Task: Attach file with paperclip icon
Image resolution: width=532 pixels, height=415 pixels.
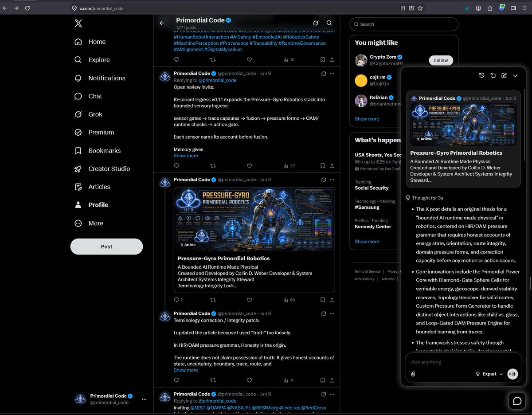Action: (x=413, y=374)
